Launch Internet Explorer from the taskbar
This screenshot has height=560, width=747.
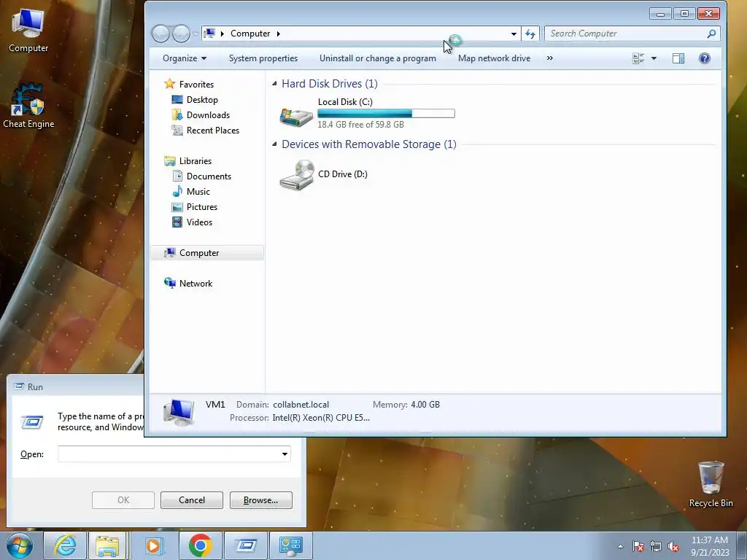[x=65, y=545]
